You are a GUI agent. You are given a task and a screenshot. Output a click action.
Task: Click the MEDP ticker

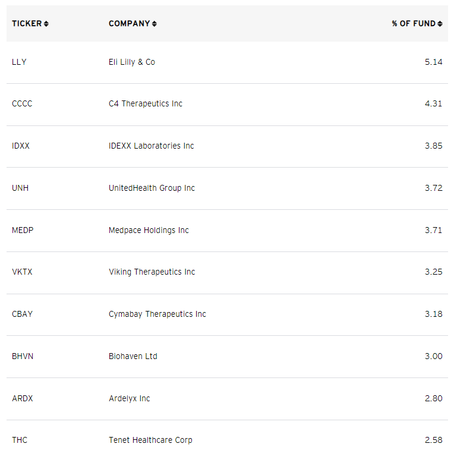click(x=23, y=230)
